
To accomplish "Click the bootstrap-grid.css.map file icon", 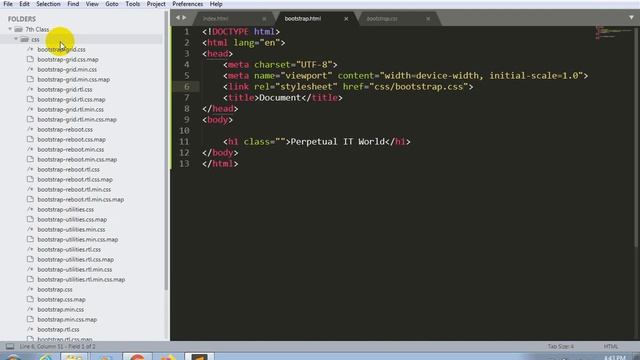I will point(30,59).
